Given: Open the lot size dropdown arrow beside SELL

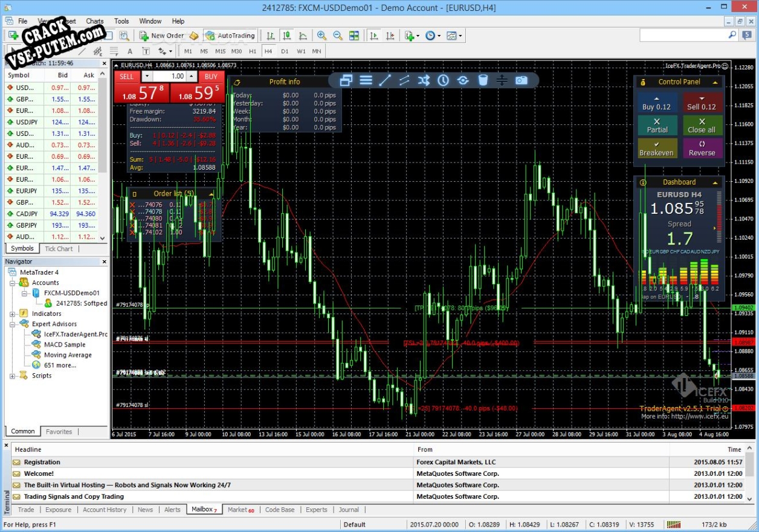Looking at the screenshot, I should coord(147,77).
